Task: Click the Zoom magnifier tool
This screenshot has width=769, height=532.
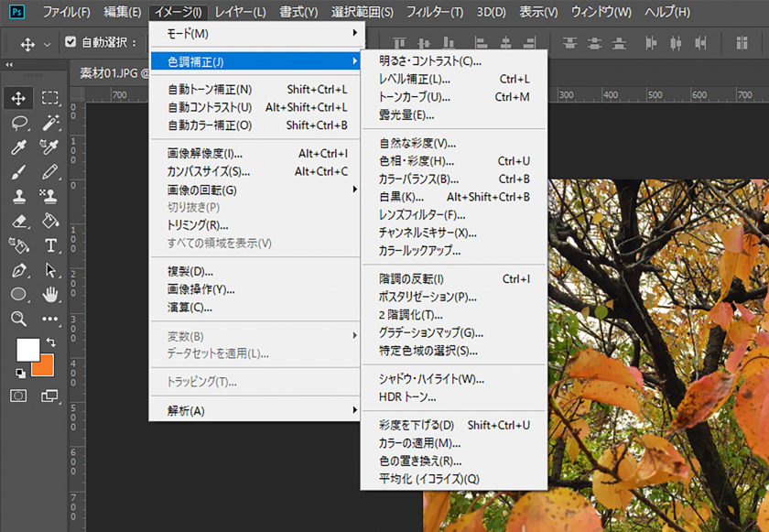Action: (19, 319)
